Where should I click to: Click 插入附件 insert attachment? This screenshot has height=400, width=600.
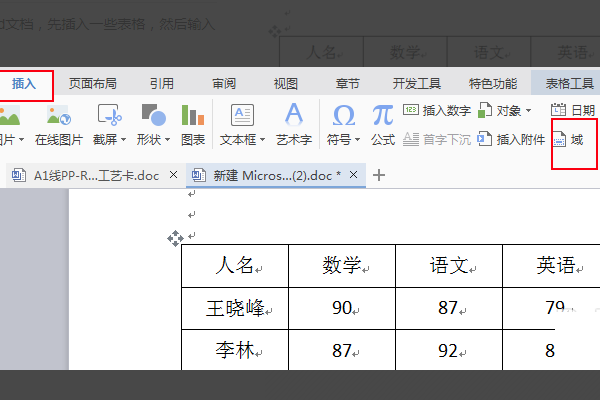(511, 139)
